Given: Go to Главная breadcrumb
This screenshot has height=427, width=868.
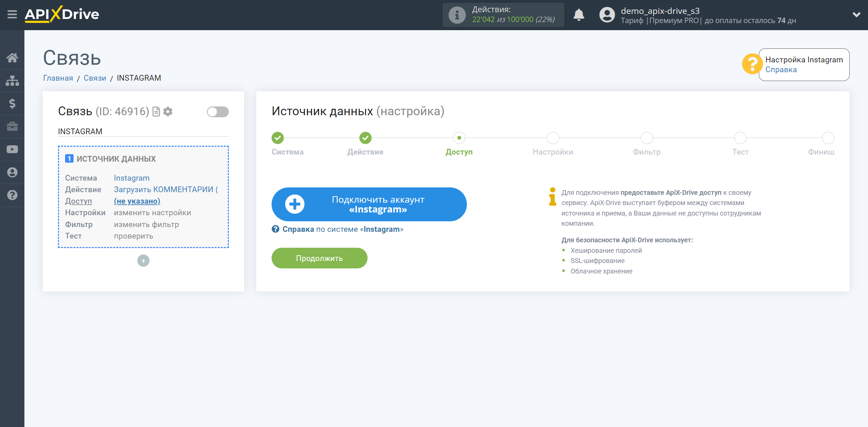Looking at the screenshot, I should pyautogui.click(x=58, y=78).
